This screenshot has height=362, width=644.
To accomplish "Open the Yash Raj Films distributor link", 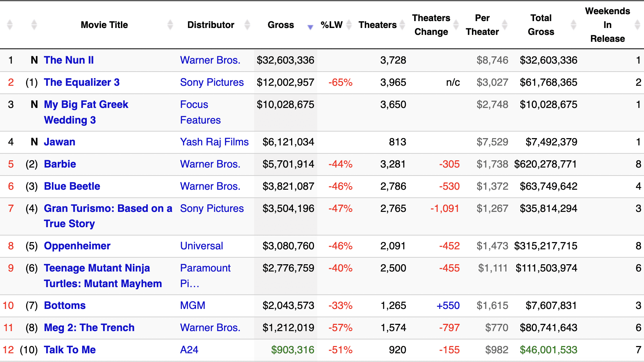I will coord(214,142).
